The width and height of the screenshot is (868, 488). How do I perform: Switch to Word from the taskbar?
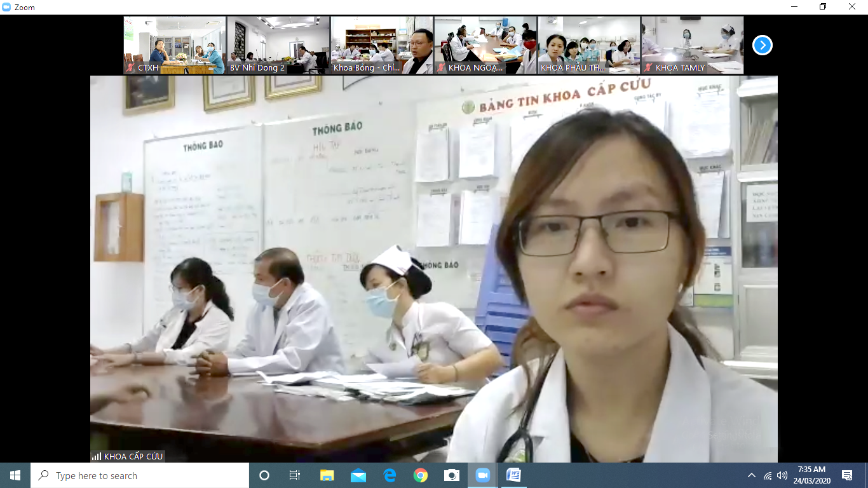pyautogui.click(x=513, y=475)
